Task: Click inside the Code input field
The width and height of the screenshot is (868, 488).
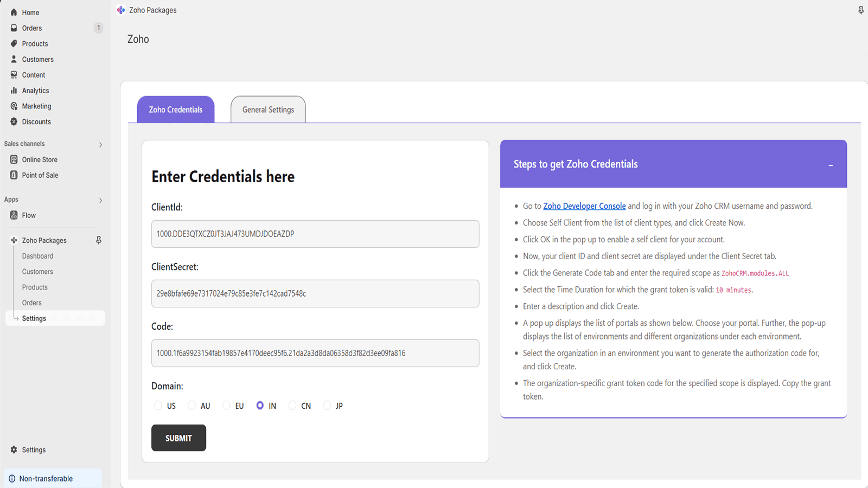Action: (315, 353)
